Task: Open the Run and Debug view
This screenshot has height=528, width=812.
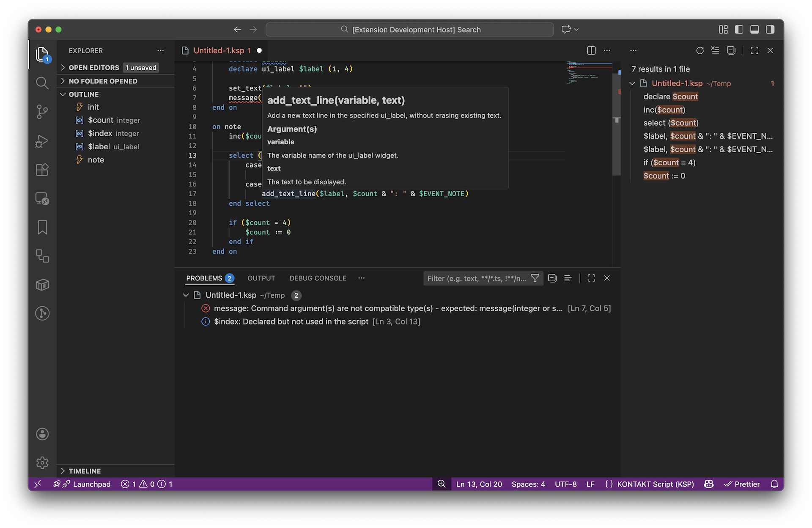Action: pos(42,141)
